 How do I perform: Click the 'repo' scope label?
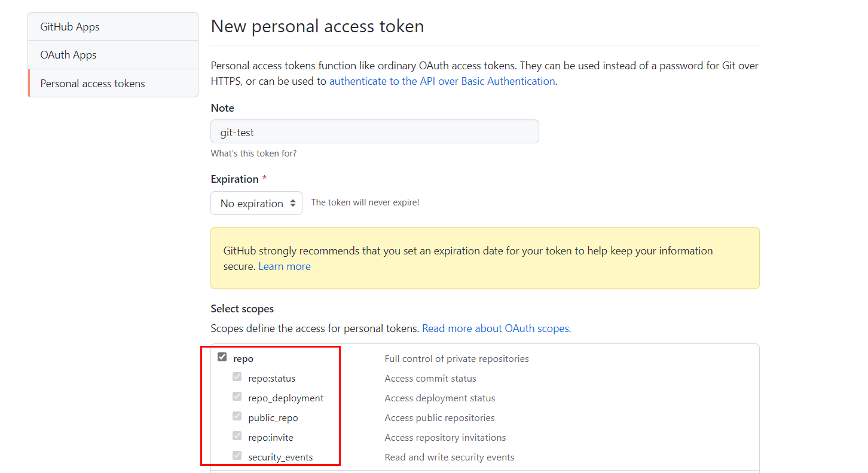(x=243, y=359)
